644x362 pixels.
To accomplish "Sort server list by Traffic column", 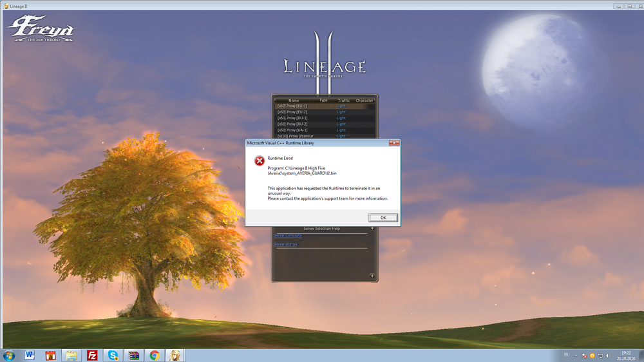I will pyautogui.click(x=344, y=100).
